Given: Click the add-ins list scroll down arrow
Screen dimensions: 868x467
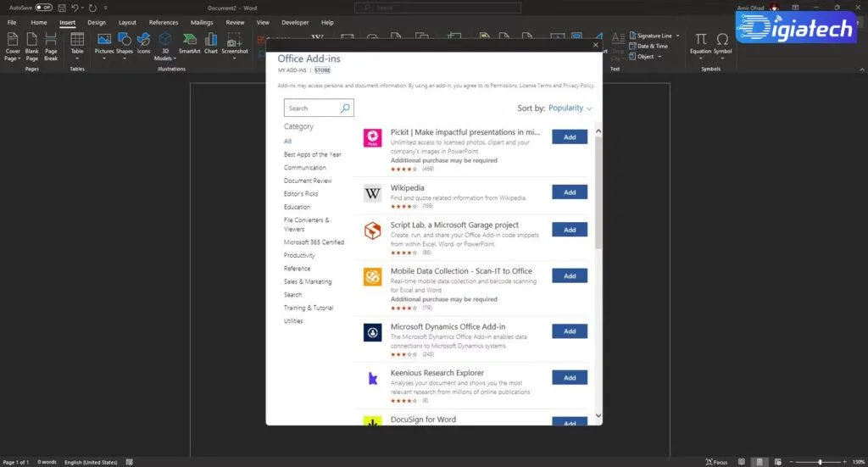Looking at the screenshot, I should click(598, 415).
